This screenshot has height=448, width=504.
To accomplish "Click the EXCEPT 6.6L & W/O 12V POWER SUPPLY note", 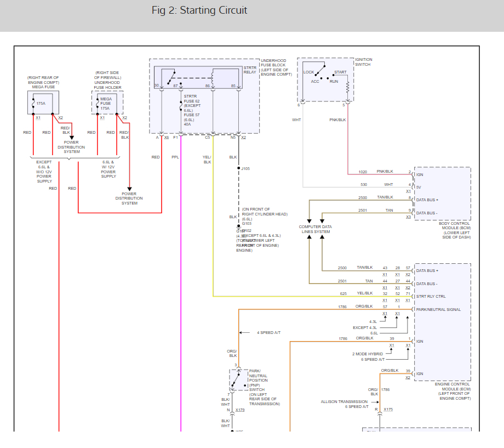I will [x=44, y=172].
